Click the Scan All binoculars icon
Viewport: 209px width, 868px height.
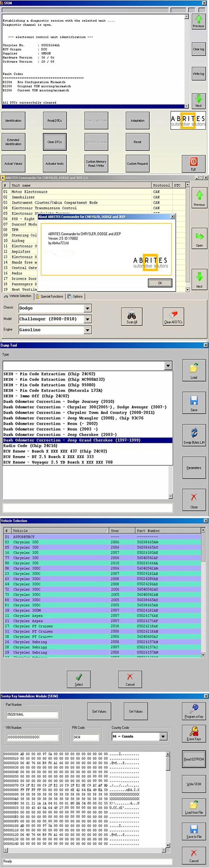132,317
